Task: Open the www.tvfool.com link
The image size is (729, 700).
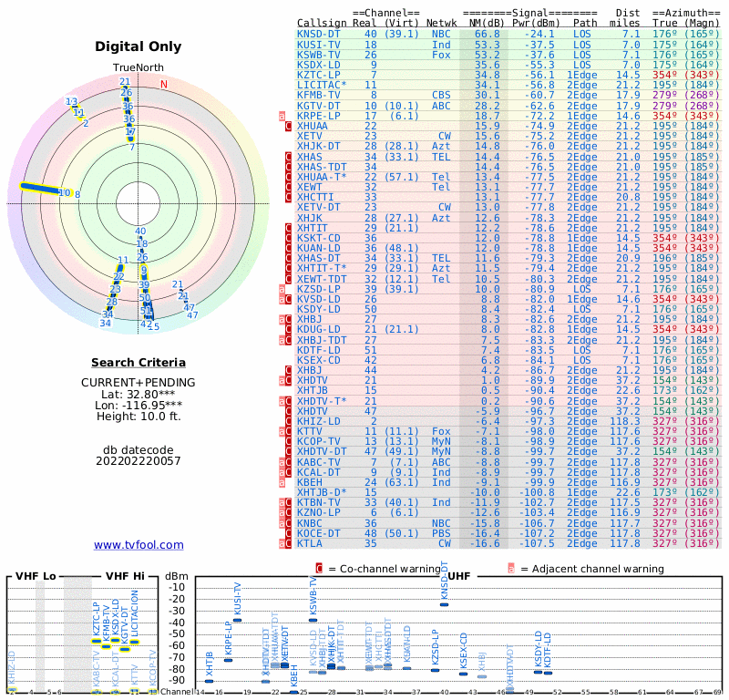Action: point(139,545)
